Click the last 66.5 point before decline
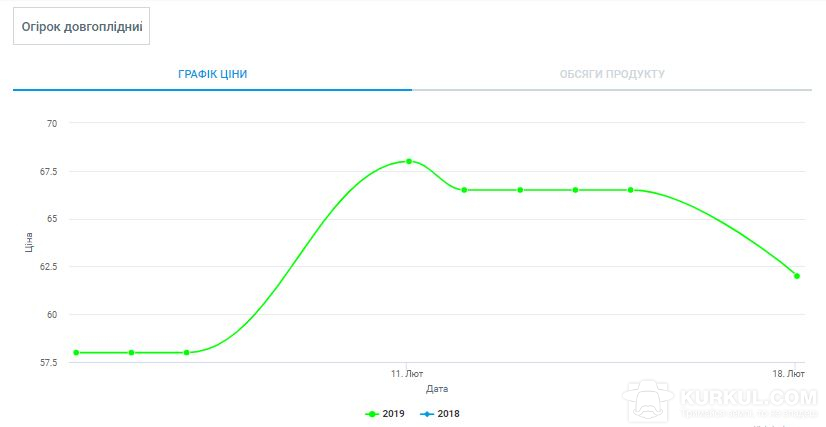The image size is (826, 427). (631, 190)
